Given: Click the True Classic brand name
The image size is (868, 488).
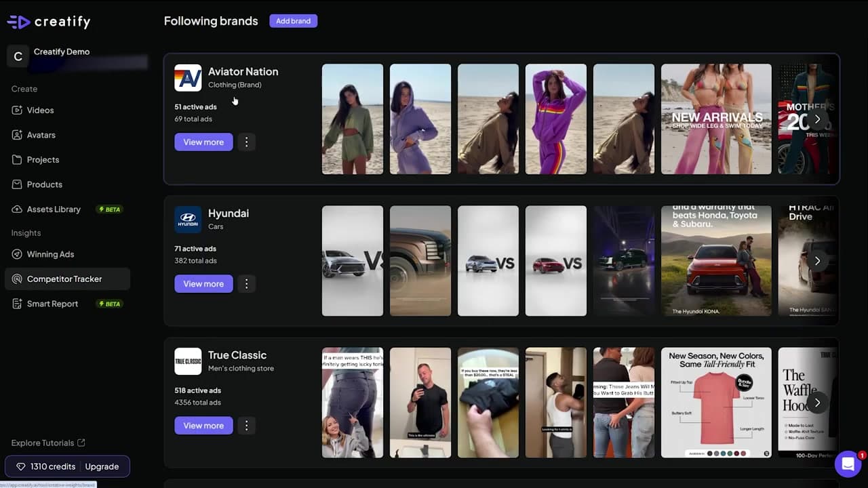Looking at the screenshot, I should (237, 355).
